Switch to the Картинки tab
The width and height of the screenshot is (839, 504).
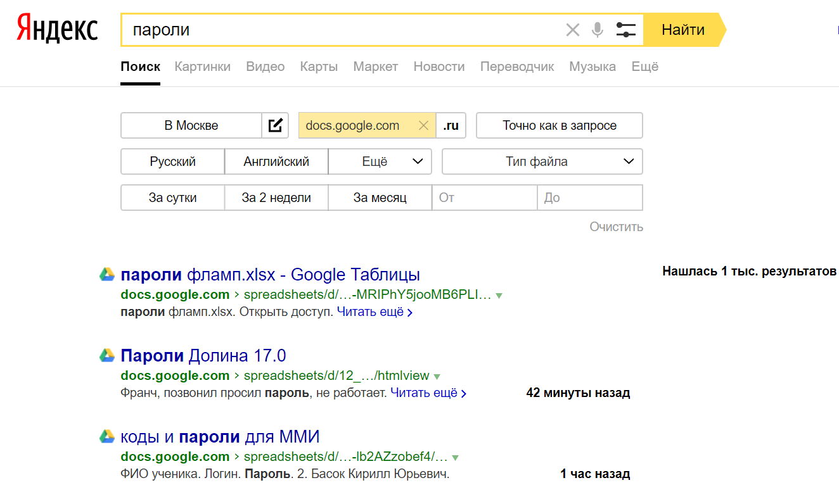pos(203,66)
